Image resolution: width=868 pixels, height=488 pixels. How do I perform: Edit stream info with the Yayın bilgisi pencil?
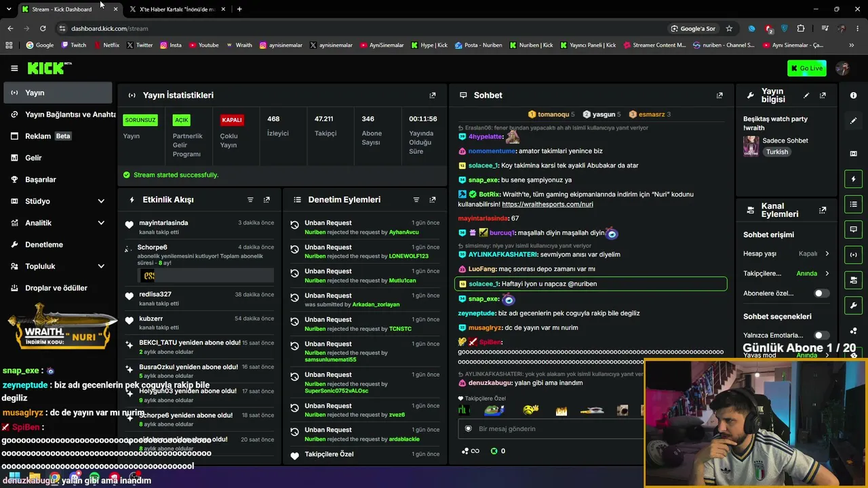[806, 96]
